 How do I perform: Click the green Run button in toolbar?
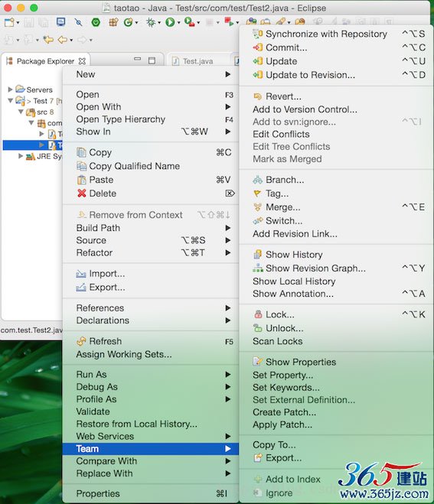(170, 22)
